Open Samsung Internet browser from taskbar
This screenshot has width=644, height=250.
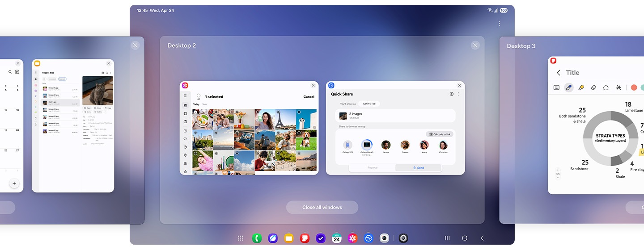(x=273, y=238)
